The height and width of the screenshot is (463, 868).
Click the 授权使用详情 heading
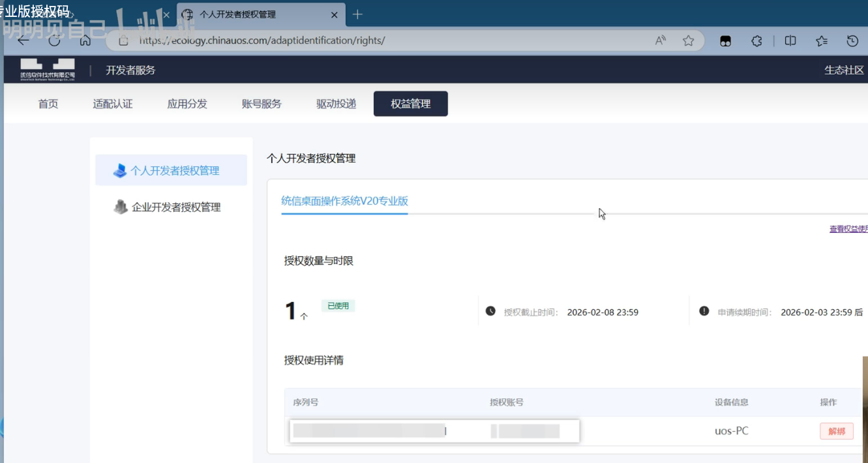coord(314,360)
